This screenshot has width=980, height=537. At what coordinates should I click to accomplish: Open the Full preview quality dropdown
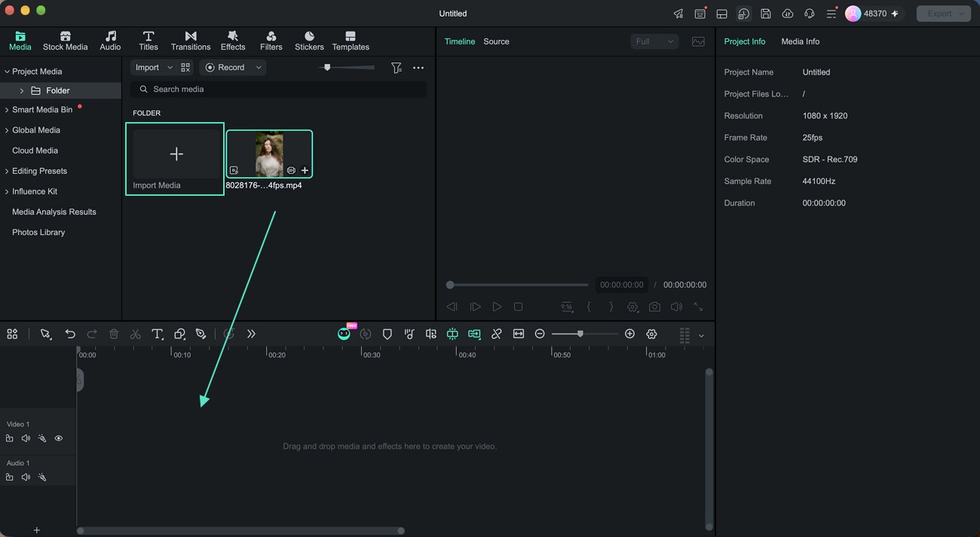point(654,41)
